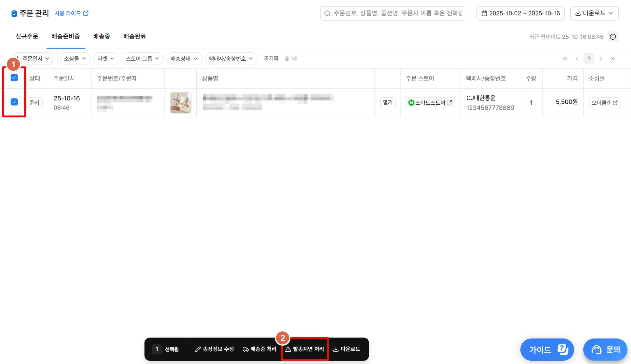Click 발송지연 처리 warning button
The width and height of the screenshot is (631, 364).
[305, 349]
